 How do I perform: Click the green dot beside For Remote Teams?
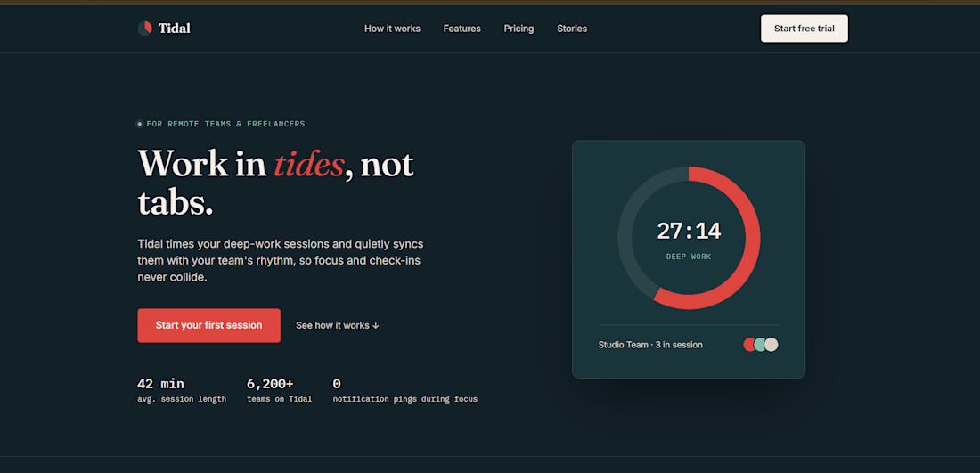click(x=140, y=125)
